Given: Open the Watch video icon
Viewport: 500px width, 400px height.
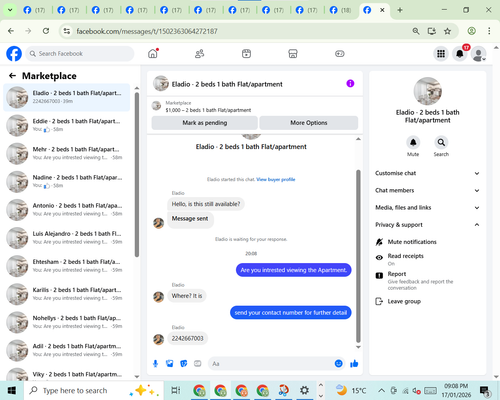Looking at the screenshot, I should click(x=246, y=54).
